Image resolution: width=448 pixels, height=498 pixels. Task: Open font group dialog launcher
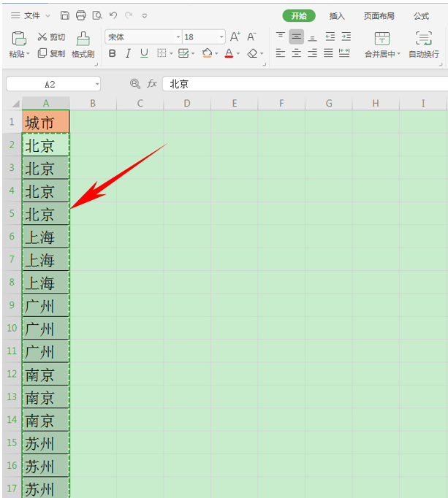[264, 64]
